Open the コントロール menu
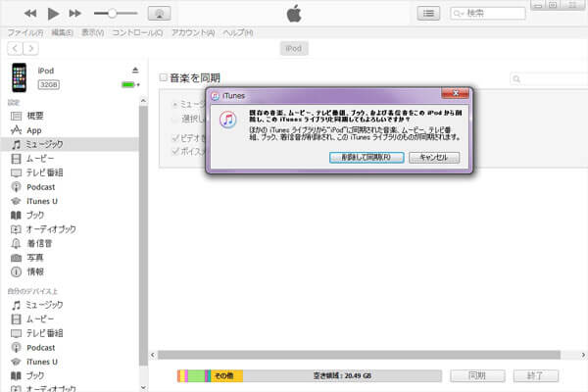Viewport: 588px width, 392px height. coord(137,33)
